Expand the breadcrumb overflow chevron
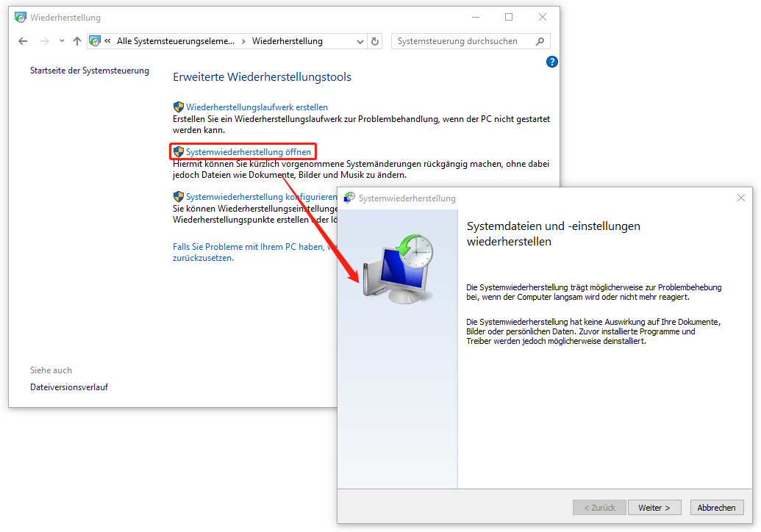This screenshot has height=532, width=761. pos(109,41)
